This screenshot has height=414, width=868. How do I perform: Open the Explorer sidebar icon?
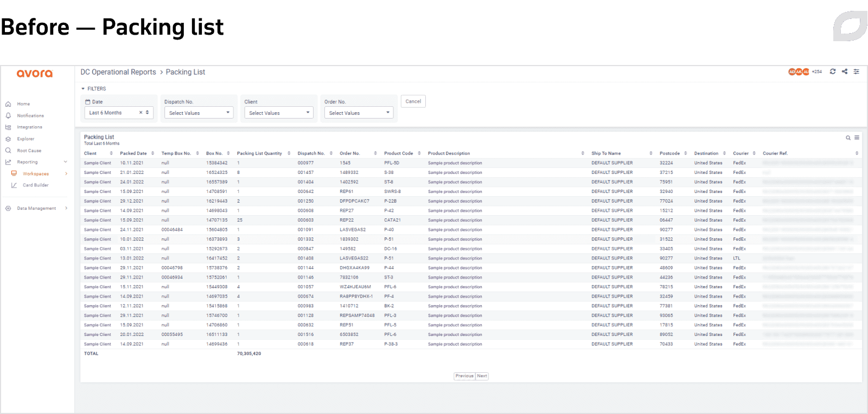[x=8, y=139]
